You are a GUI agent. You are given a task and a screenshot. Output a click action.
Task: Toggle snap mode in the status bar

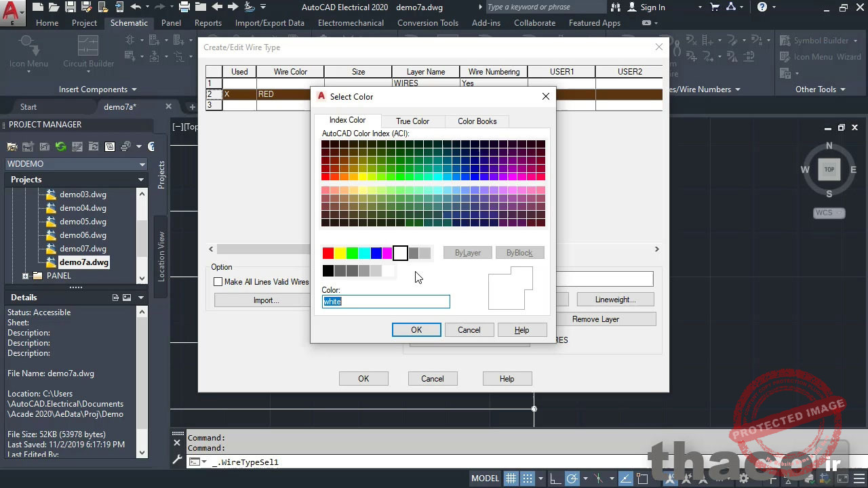(527, 479)
